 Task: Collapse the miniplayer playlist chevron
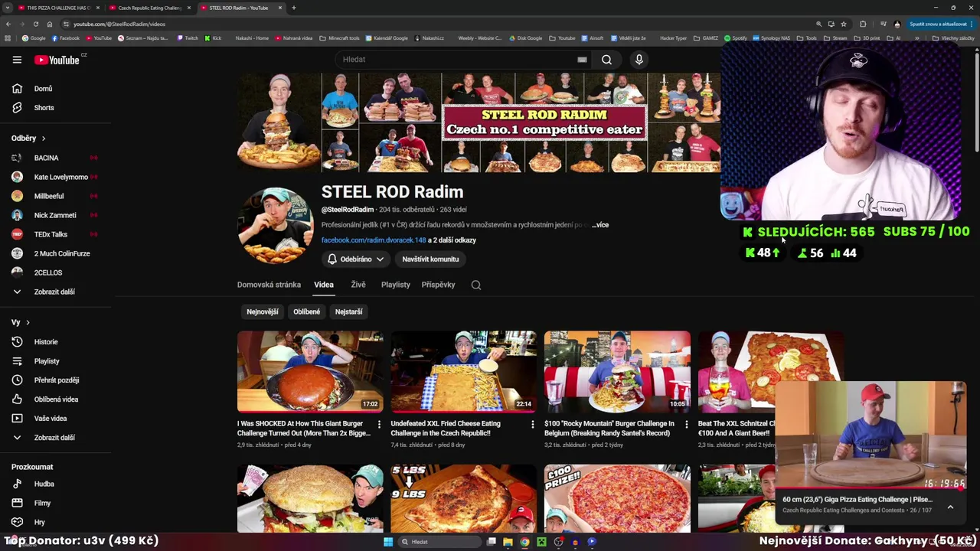pyautogui.click(x=950, y=507)
